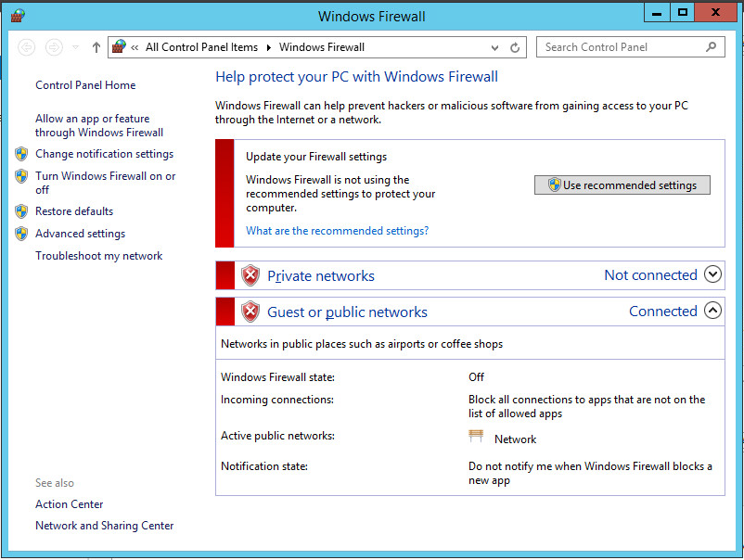Expand address bar history dropdown
This screenshot has height=560, width=744.
coord(494,48)
